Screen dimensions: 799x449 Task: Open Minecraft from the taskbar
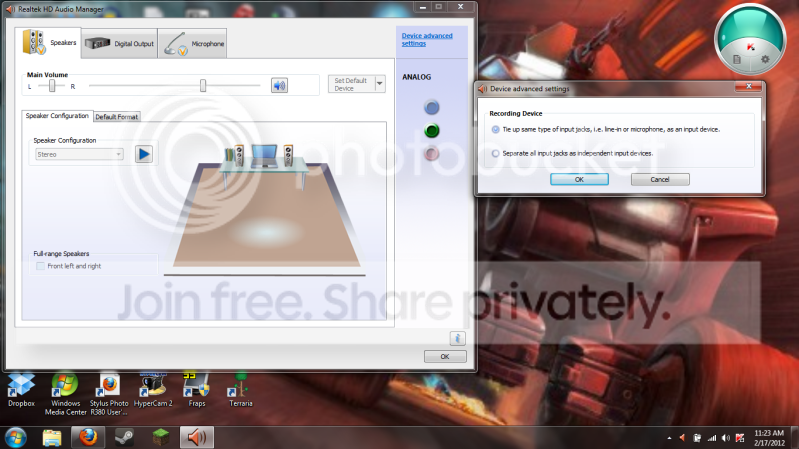pyautogui.click(x=161, y=437)
